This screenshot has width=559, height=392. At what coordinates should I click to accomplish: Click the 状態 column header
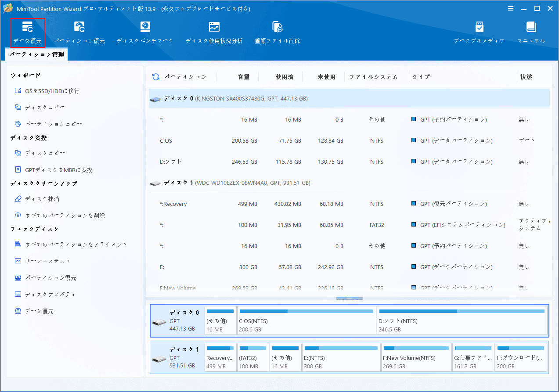(526, 77)
